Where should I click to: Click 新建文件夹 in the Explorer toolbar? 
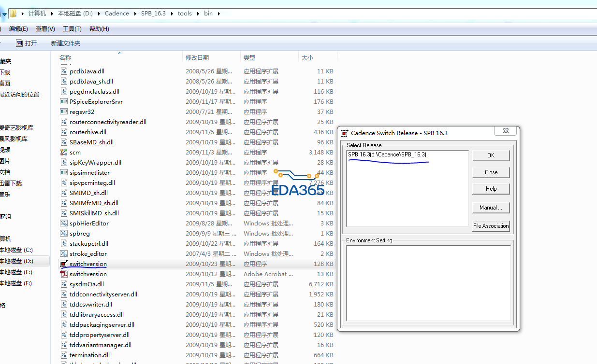coord(66,43)
